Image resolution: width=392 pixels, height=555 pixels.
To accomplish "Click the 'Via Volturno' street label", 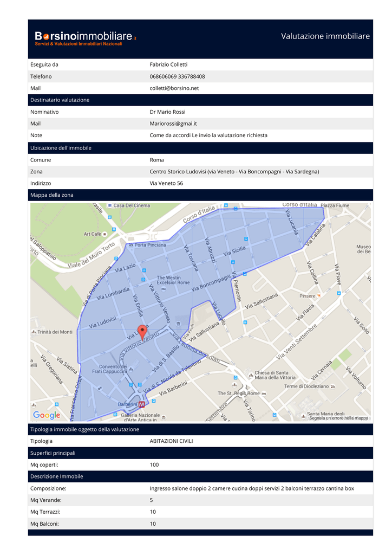I will click(356, 378).
